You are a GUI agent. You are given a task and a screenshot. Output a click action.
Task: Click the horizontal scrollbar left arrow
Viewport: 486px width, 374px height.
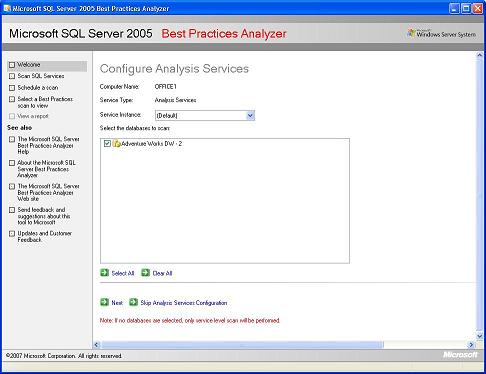click(97, 345)
